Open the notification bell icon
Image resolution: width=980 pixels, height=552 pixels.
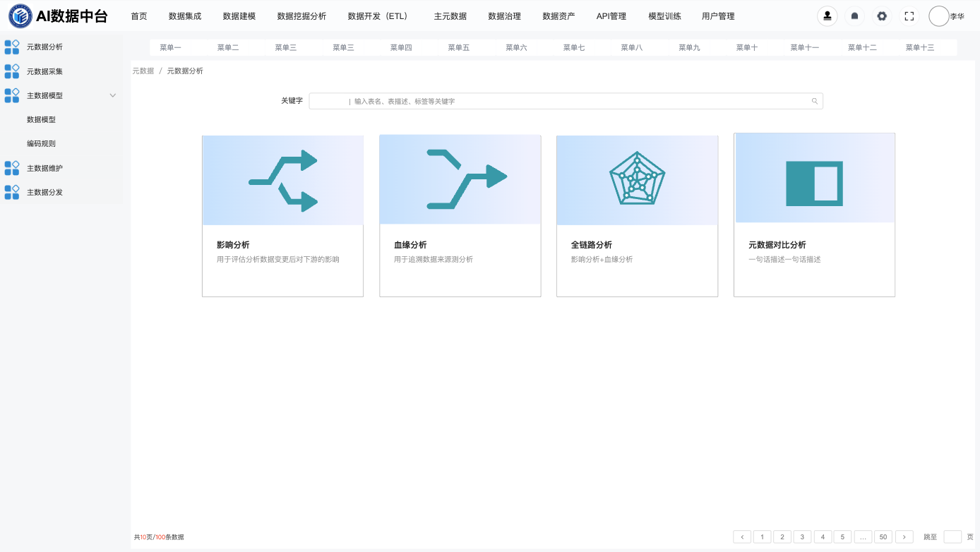click(x=855, y=16)
